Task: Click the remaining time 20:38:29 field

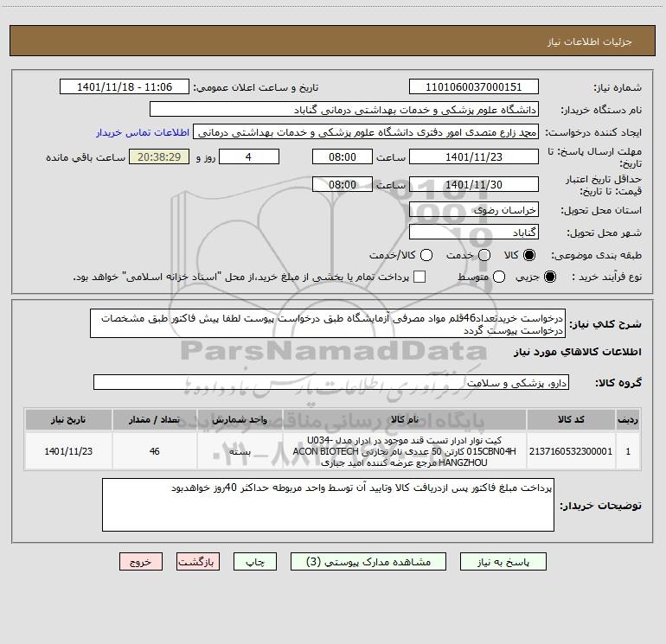Action: coord(159,156)
